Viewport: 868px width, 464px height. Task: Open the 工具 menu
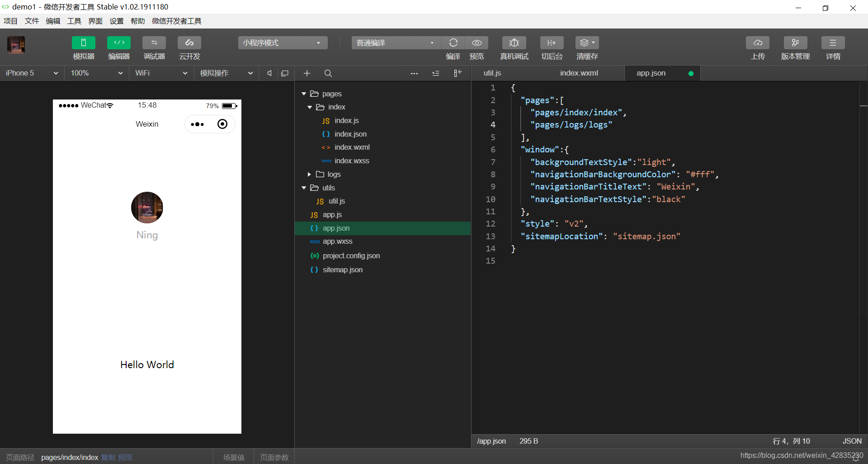(x=74, y=21)
